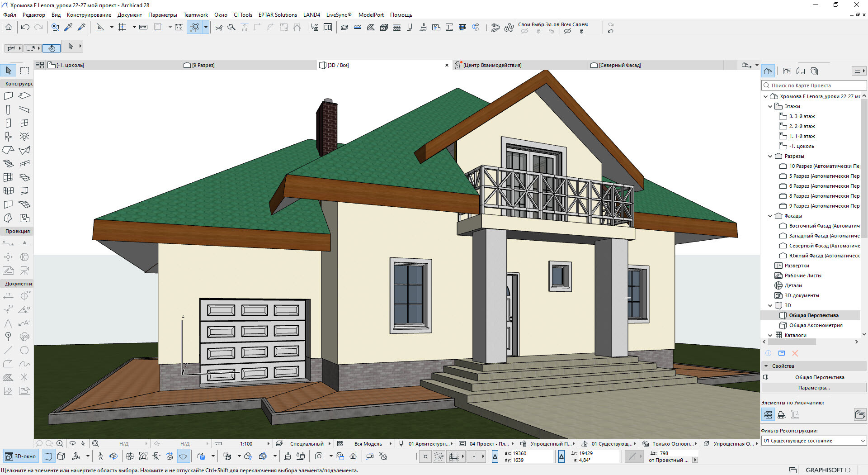868x475 pixels.
Task: Collapse the Разрезы tree node
Action: click(x=770, y=156)
